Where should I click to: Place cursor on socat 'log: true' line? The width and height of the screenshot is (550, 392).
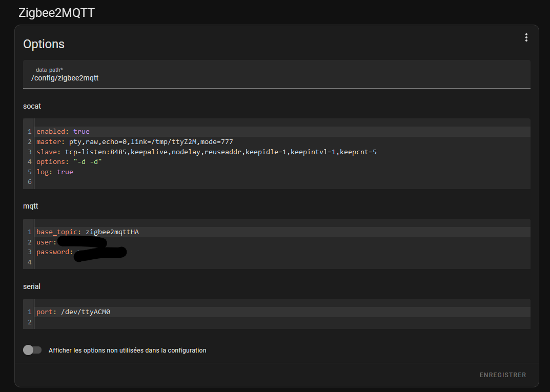pos(55,172)
